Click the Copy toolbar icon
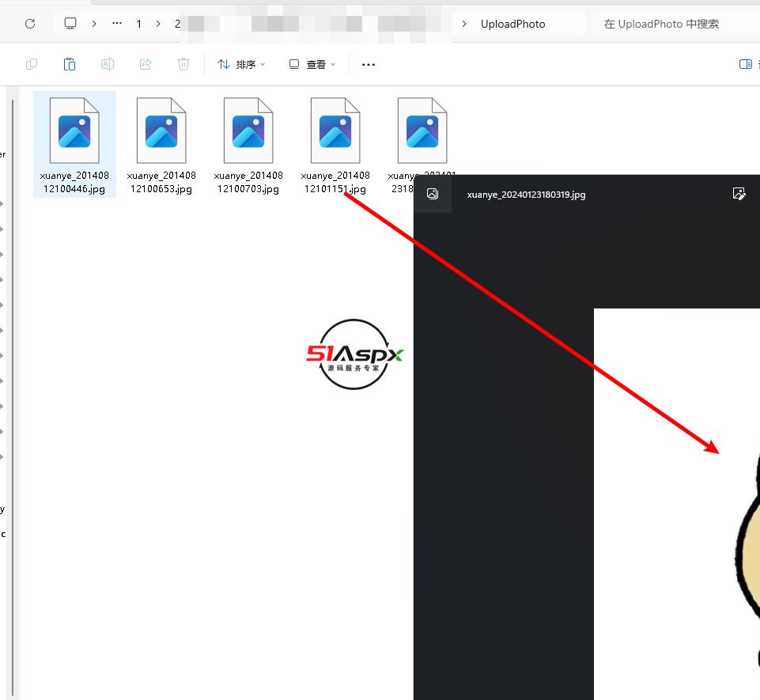760x700 pixels. (32, 64)
